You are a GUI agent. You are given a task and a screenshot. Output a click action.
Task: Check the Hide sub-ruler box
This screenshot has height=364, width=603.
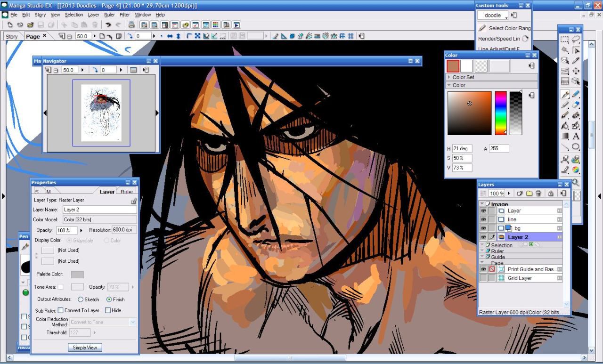[107, 310]
